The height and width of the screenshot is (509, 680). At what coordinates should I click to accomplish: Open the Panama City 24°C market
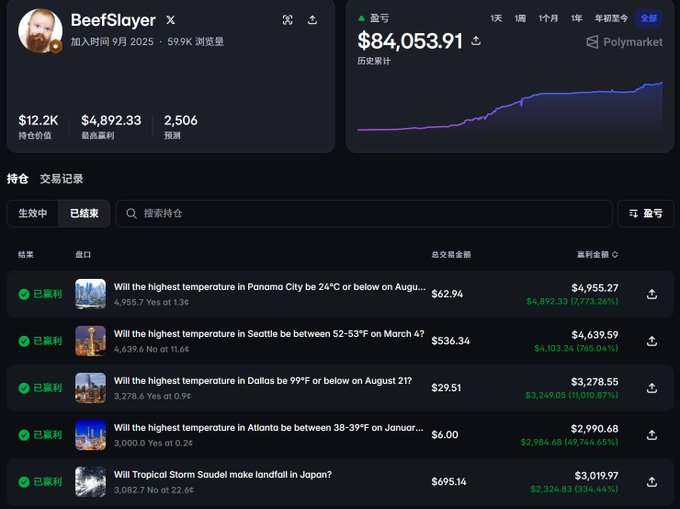(x=270, y=287)
